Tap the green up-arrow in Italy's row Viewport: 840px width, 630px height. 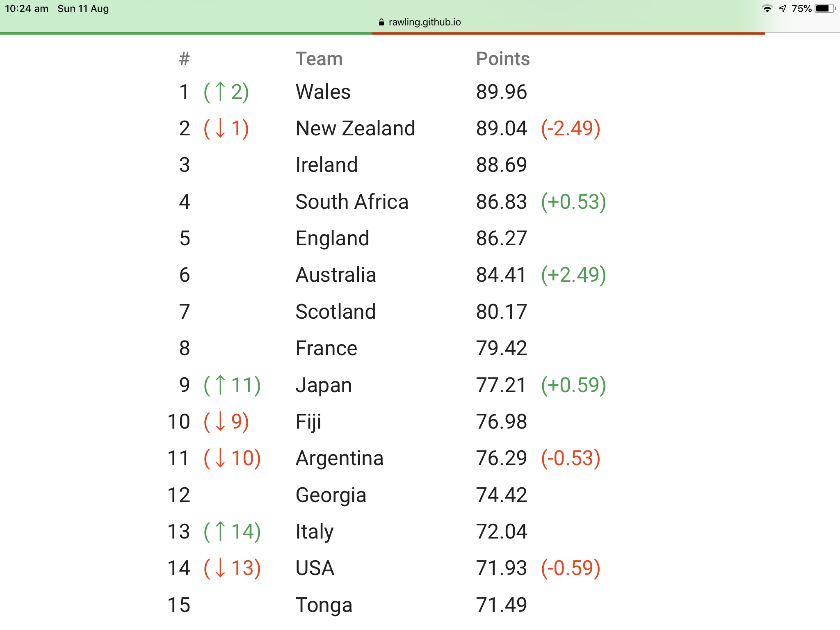220,532
